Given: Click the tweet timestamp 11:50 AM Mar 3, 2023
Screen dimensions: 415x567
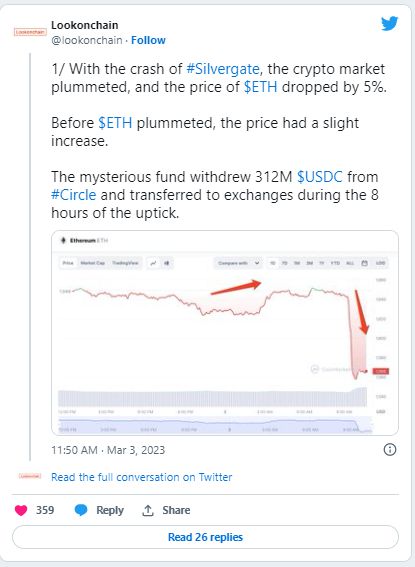Looking at the screenshot, I should (x=108, y=450).
